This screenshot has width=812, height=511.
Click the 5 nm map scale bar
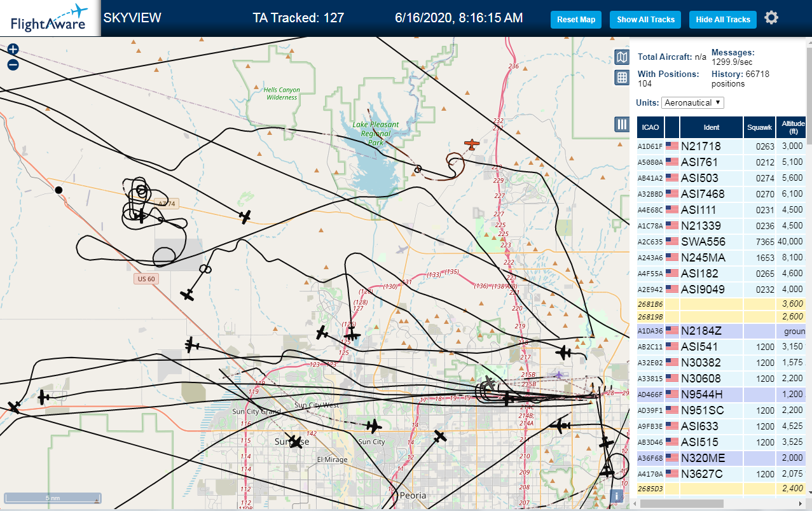[x=53, y=498]
